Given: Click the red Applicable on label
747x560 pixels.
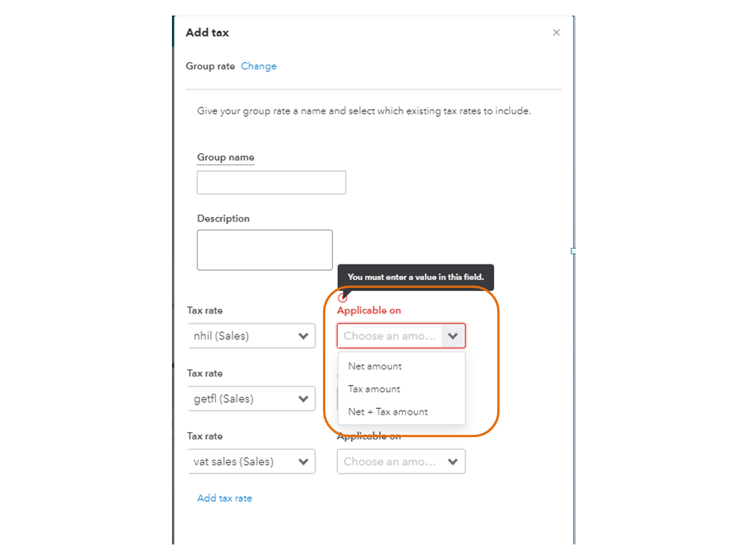Looking at the screenshot, I should coord(369,310).
